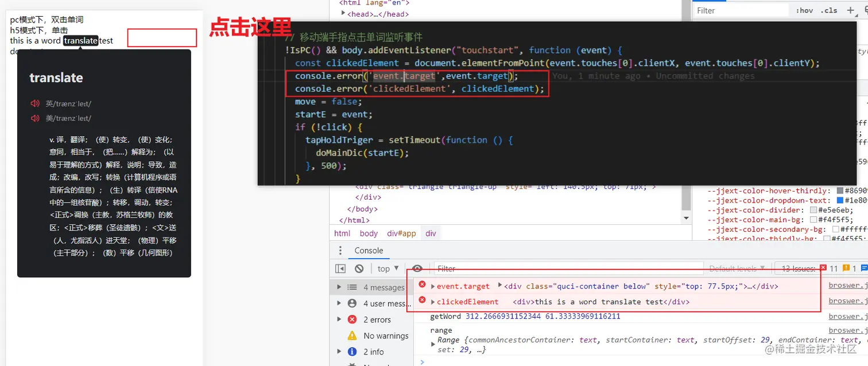Click the word test on the page
This screenshot has width=868, height=366.
106,41
